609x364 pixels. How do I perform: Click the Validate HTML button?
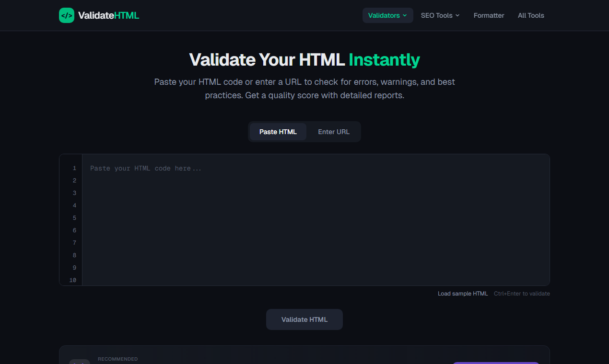pos(304,319)
